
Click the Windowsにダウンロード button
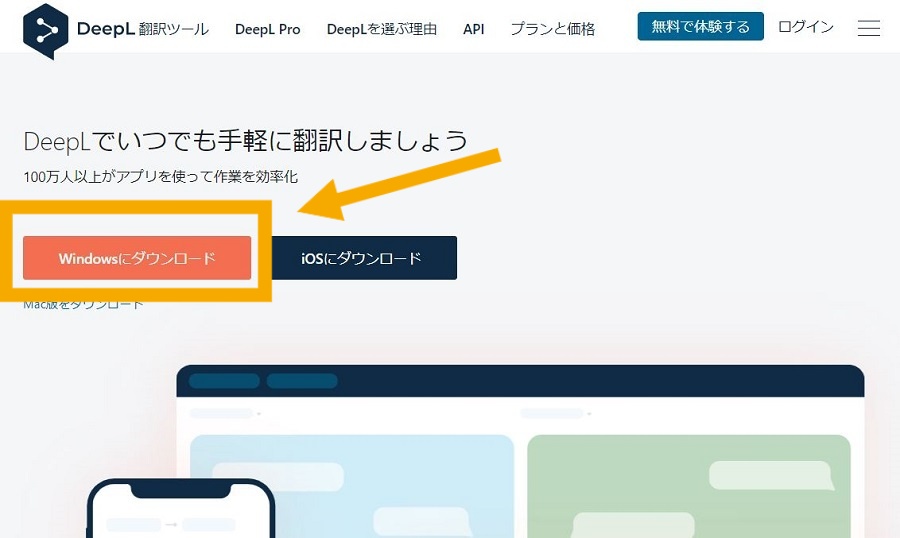pos(137,258)
